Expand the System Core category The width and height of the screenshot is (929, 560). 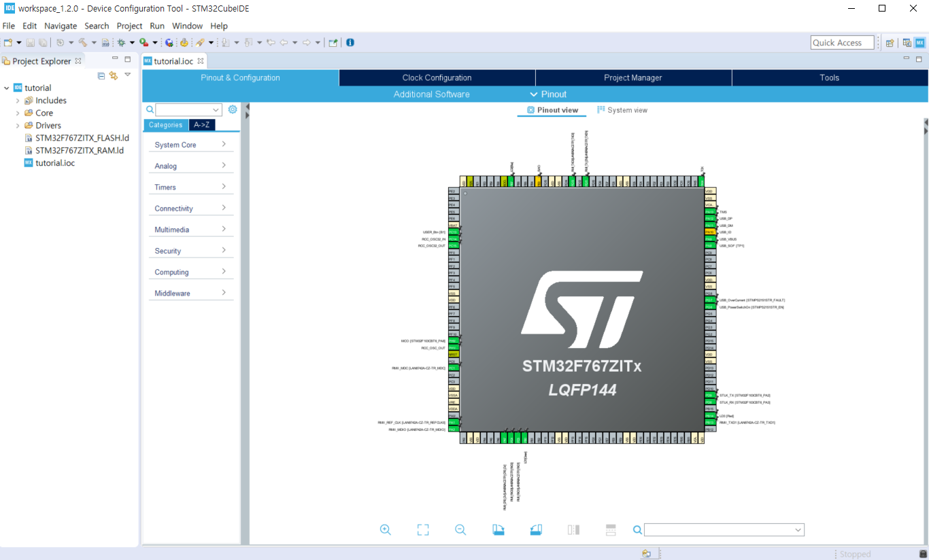click(x=191, y=145)
